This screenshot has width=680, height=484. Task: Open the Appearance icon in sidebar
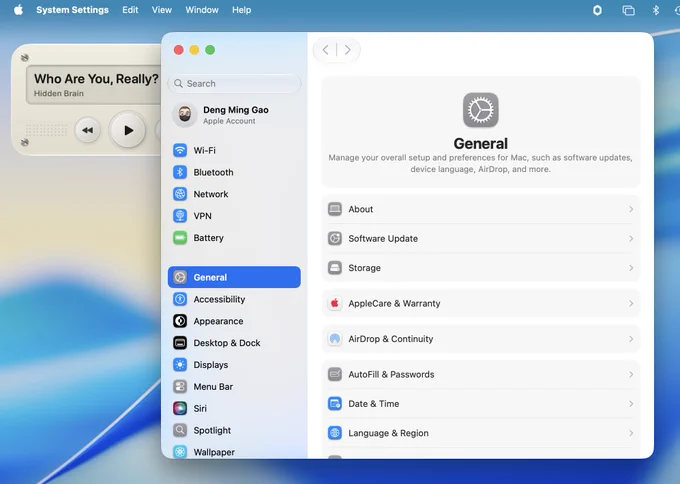point(180,321)
